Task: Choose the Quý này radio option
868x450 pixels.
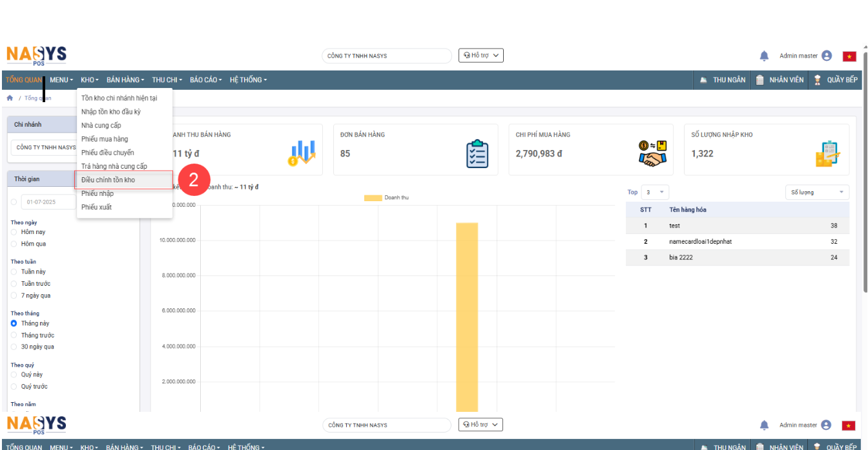Action: (14, 375)
